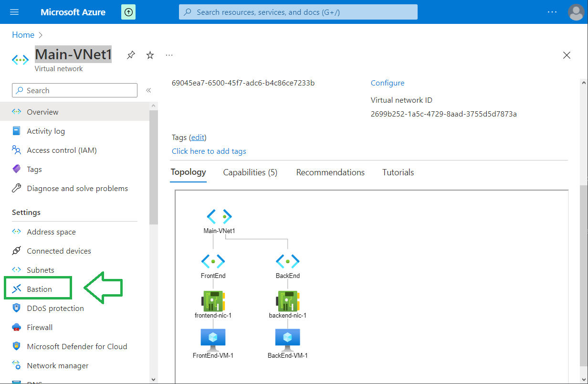The width and height of the screenshot is (588, 384).
Task: Open the Azure portal hamburger menu
Action: click(x=14, y=12)
